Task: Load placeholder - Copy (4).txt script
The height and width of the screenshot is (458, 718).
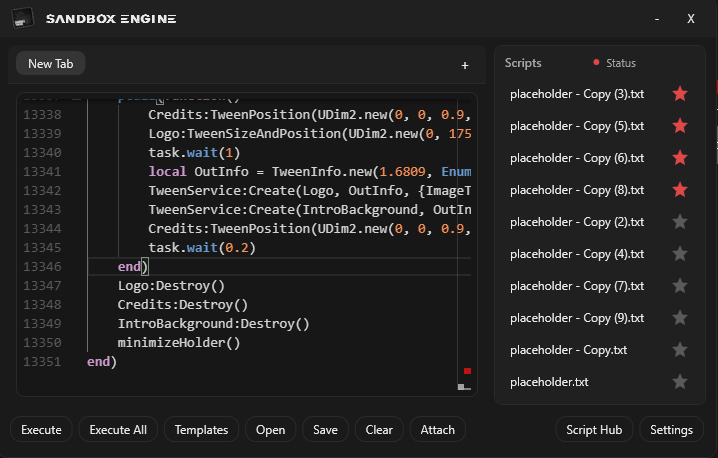Action: click(577, 254)
